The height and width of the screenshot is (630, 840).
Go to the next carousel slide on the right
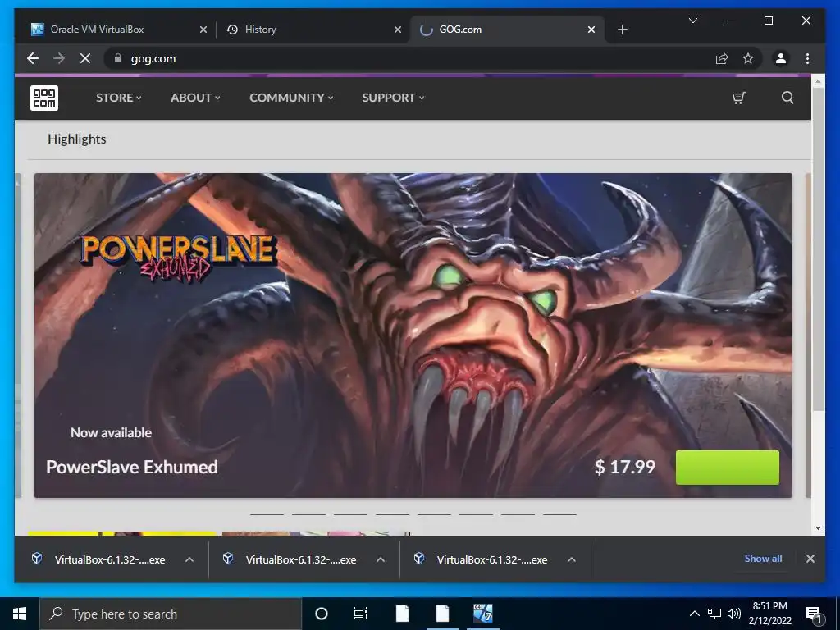(808, 336)
